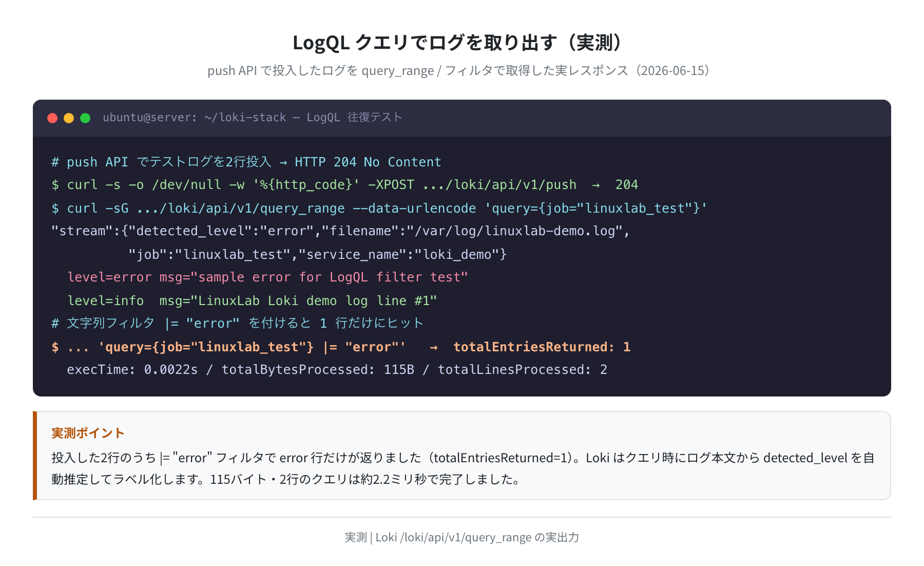The width and height of the screenshot is (924, 566).
Task: Click the orange query command with |= "error" filter
Action: (x=341, y=347)
